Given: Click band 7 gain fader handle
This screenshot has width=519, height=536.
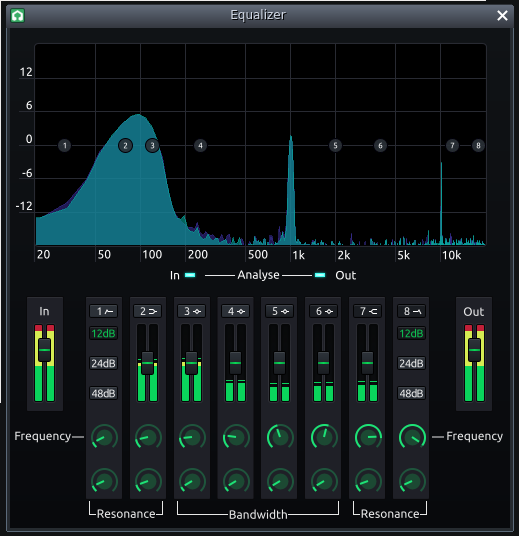Looking at the screenshot, I should [x=367, y=363].
